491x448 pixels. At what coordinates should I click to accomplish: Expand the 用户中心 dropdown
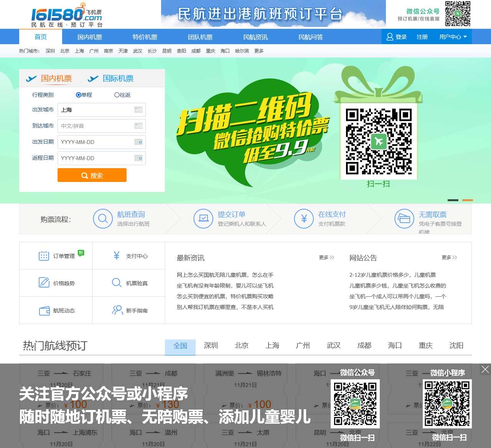pos(453,37)
